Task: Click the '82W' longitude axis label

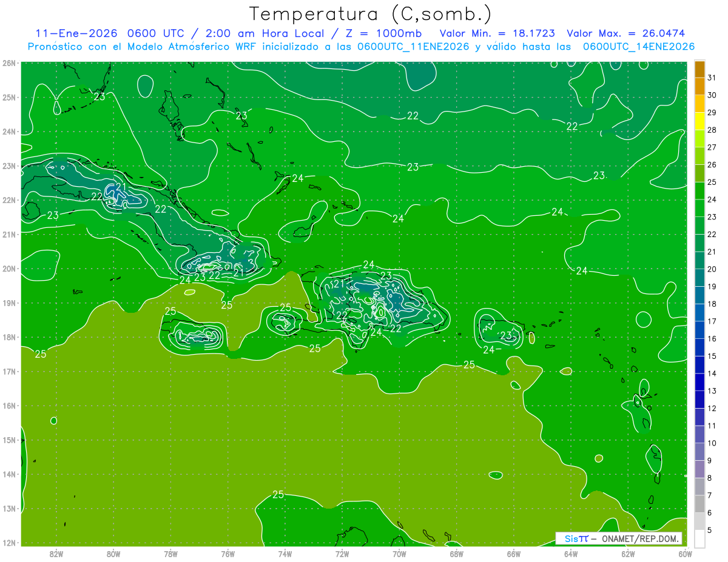Action: click(x=56, y=554)
